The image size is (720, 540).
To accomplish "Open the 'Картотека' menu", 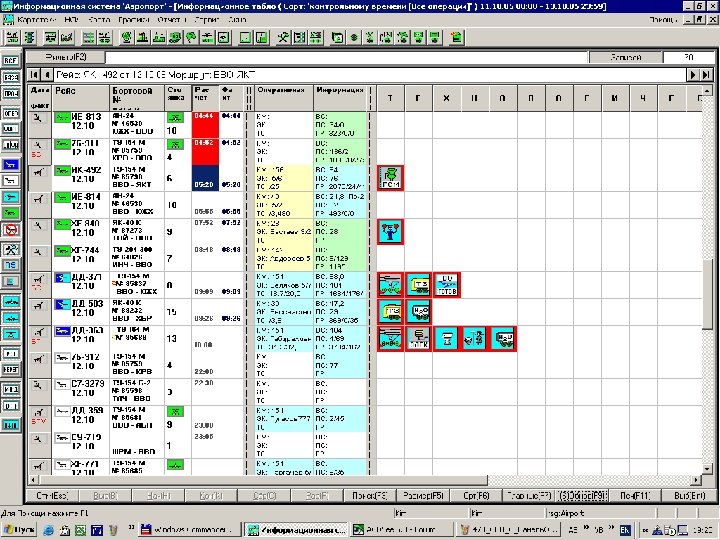I will (36, 20).
